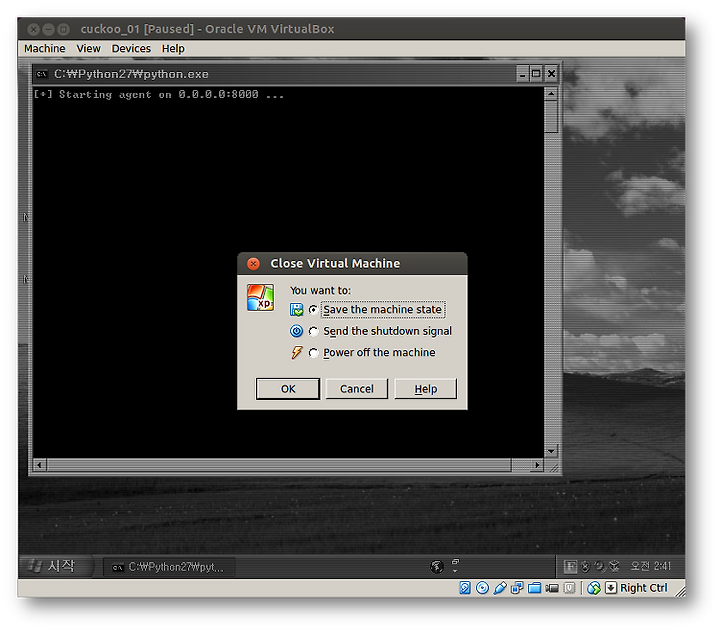Close the Close Virtual Machine dialog
720x632 pixels.
253,264
